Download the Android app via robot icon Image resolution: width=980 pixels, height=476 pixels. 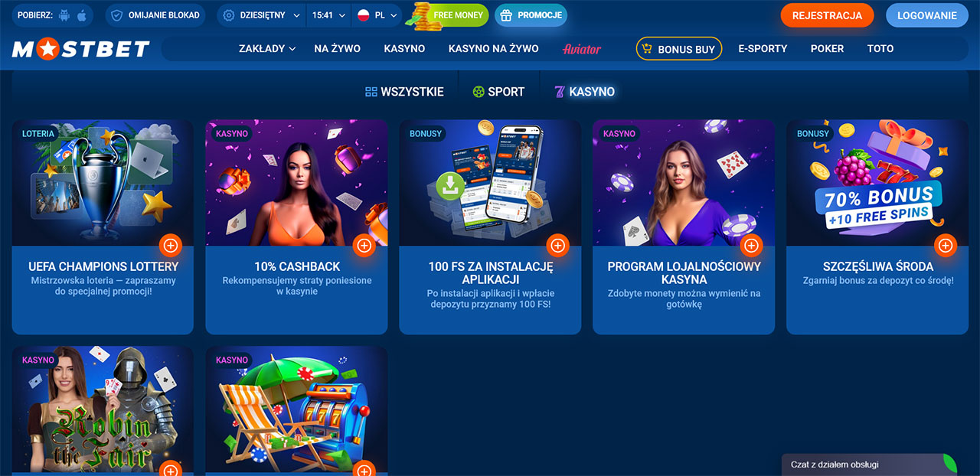click(64, 15)
